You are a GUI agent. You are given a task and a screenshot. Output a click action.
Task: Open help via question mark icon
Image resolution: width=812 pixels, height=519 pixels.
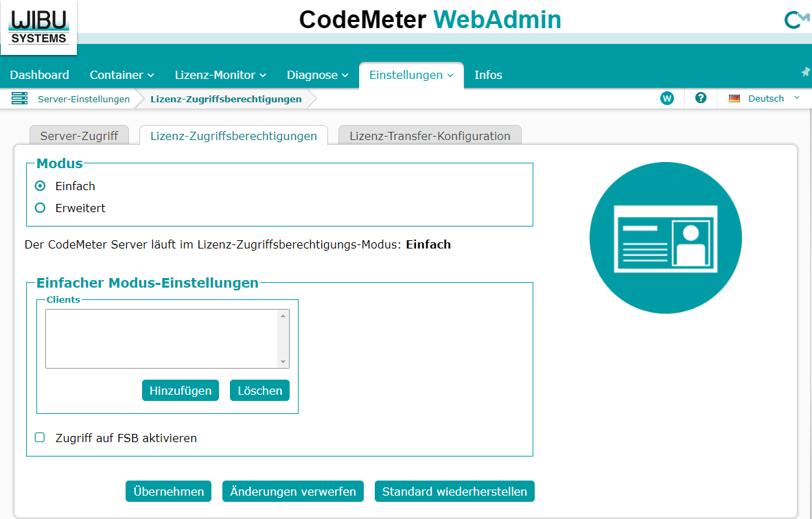coord(701,97)
